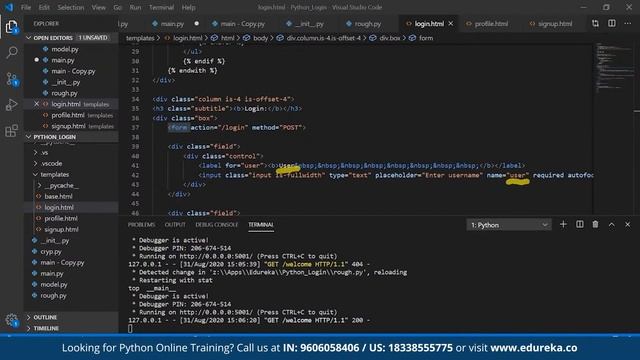Select the terminal dropdown showing 1: Python
This screenshot has width=640, height=360.
[x=509, y=225]
